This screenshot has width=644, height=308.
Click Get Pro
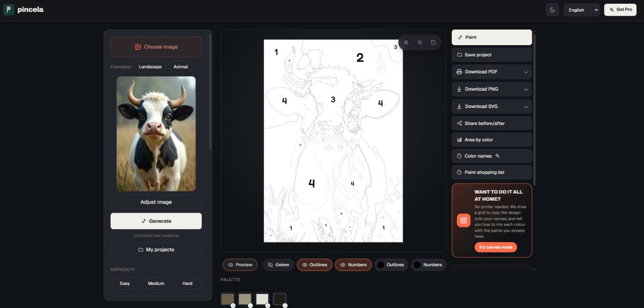pyautogui.click(x=620, y=10)
